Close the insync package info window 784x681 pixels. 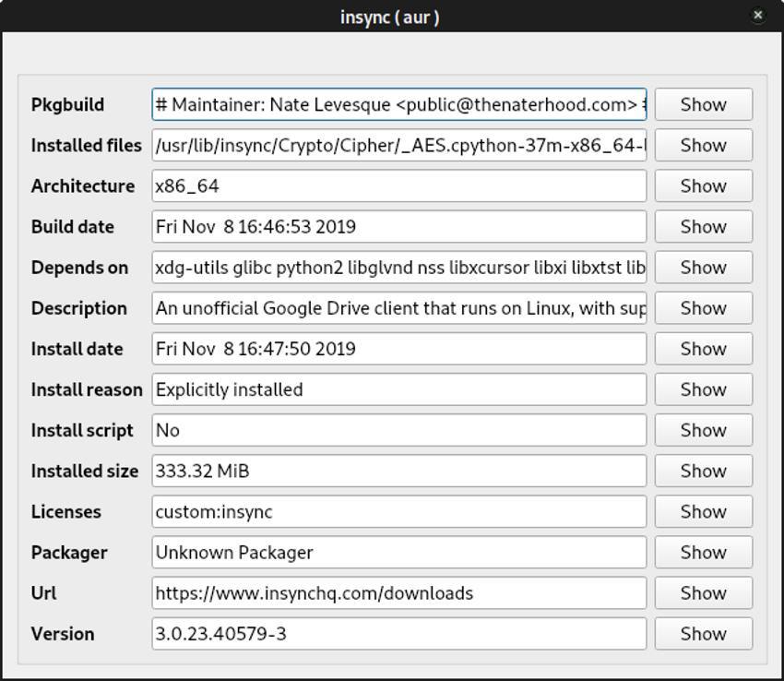[758, 15]
